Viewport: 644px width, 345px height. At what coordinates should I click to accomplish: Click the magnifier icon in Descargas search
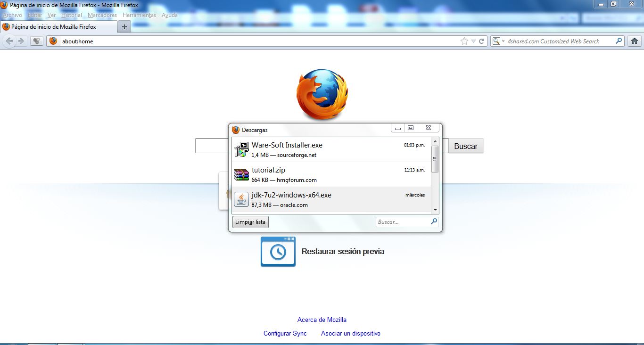tap(434, 221)
